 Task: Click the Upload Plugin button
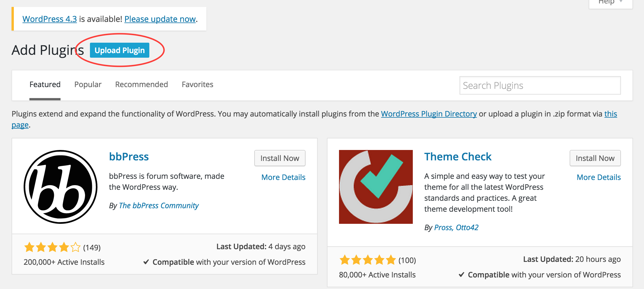(120, 50)
